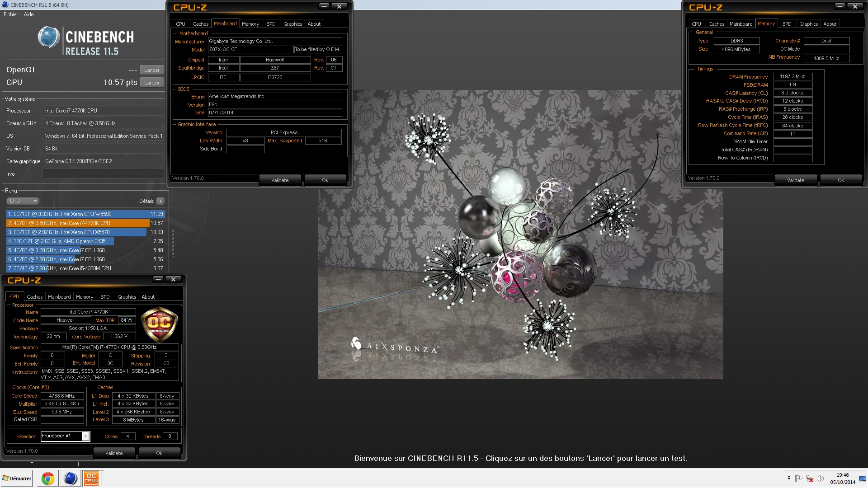Open About tab in bottom CPU-Z window
This screenshot has width=868, height=488.
[x=148, y=297]
